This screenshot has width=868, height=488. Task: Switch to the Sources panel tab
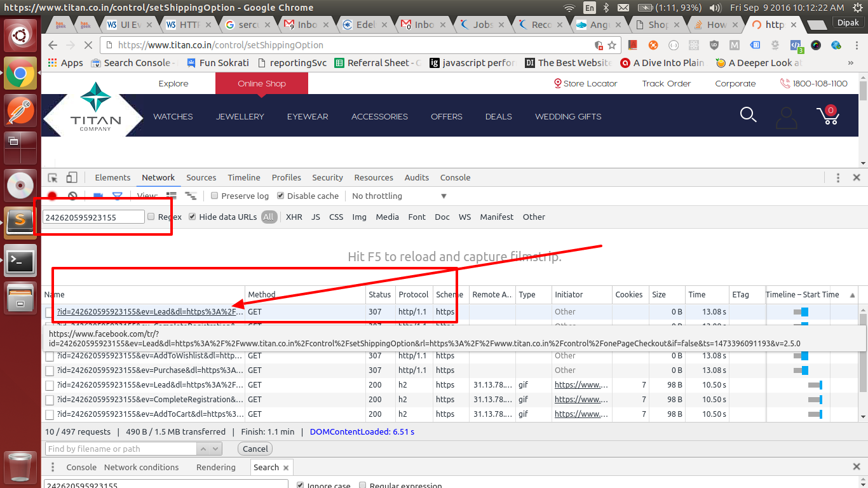(201, 178)
